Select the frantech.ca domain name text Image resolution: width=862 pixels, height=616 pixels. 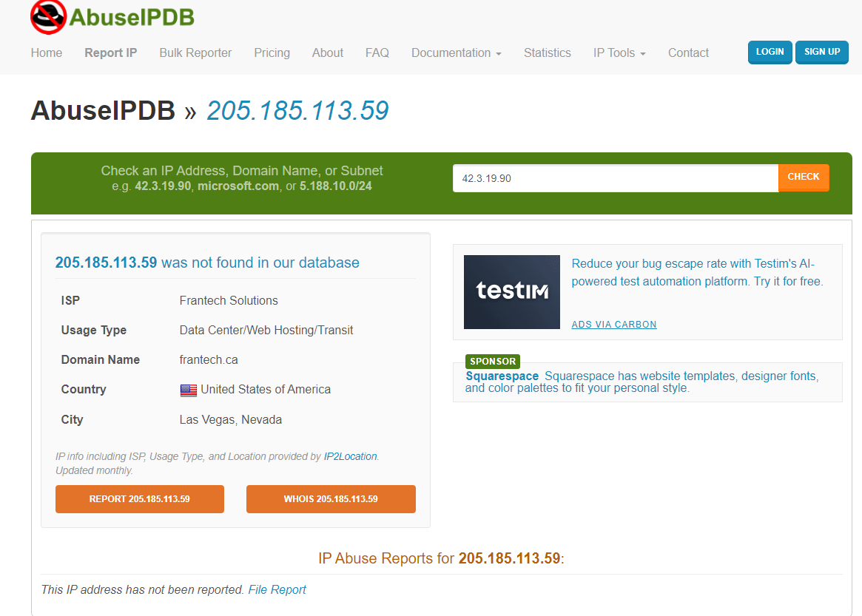pyautogui.click(x=209, y=360)
